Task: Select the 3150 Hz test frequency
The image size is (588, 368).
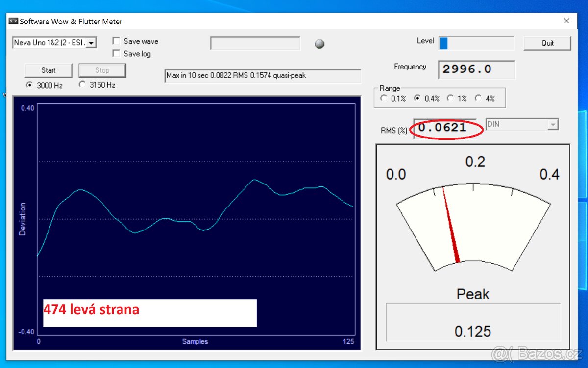Action: pyautogui.click(x=82, y=85)
